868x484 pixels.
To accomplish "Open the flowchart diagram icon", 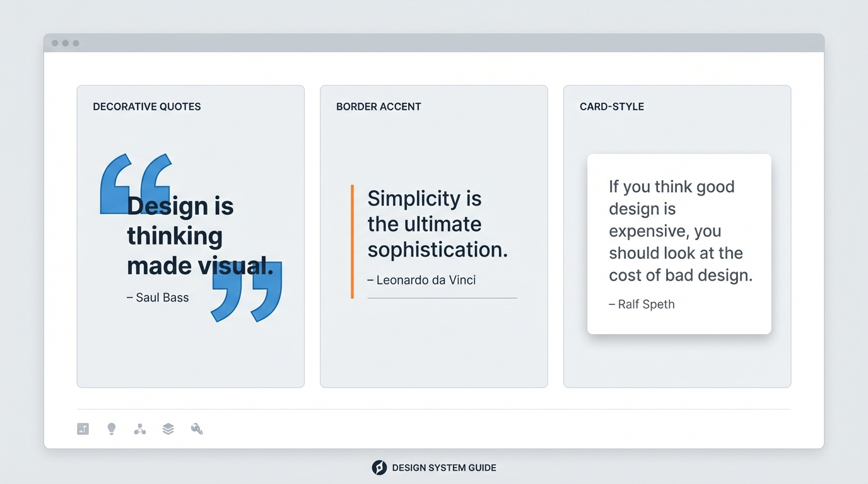I will point(139,429).
